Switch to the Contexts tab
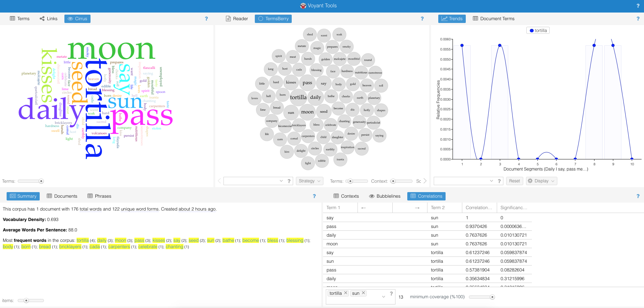Viewport: 644px width, 308px height. click(x=346, y=196)
